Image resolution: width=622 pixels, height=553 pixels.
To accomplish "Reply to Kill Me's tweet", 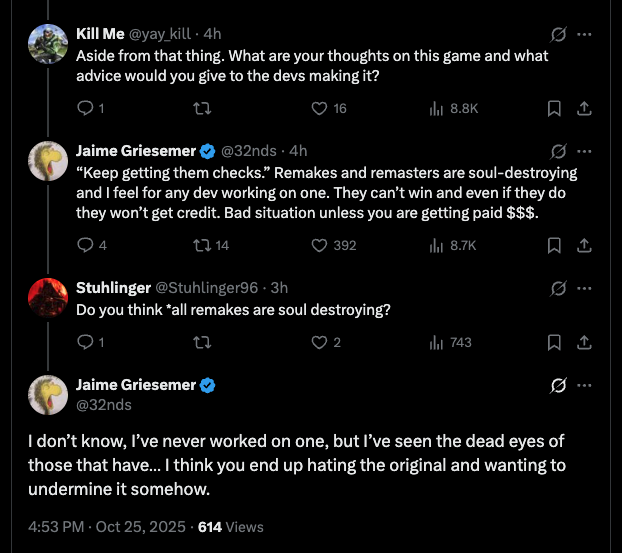I will (84, 108).
